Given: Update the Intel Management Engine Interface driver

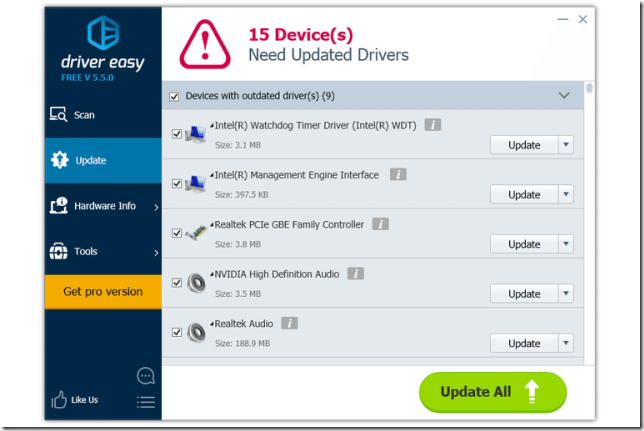Looking at the screenshot, I should [x=524, y=194].
